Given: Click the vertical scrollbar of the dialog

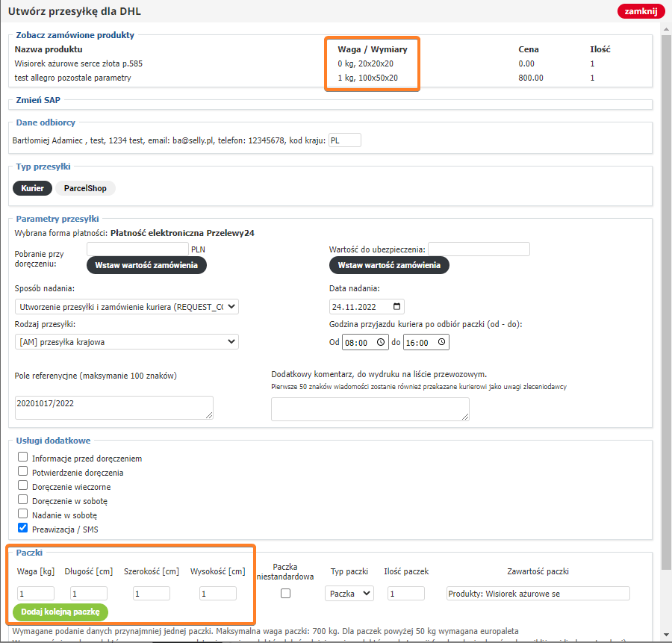Looking at the screenshot, I should click(x=666, y=299).
